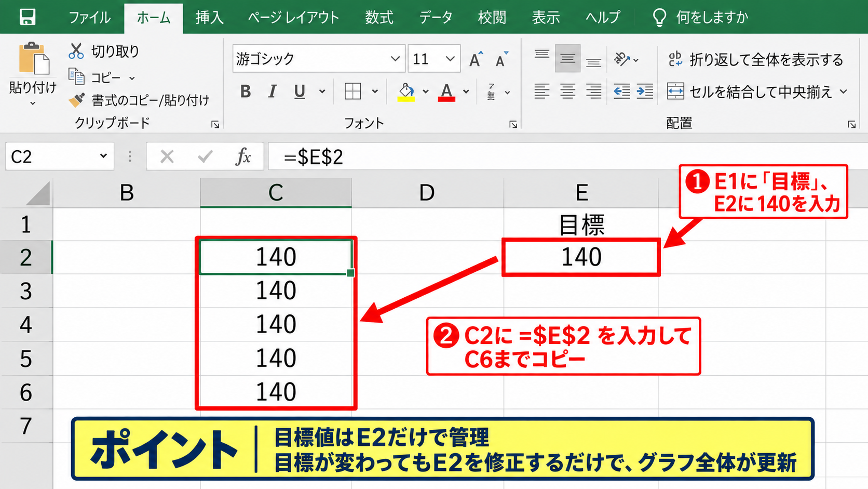Toggle center horizontal alignment
The width and height of the screenshot is (868, 489).
click(x=567, y=91)
